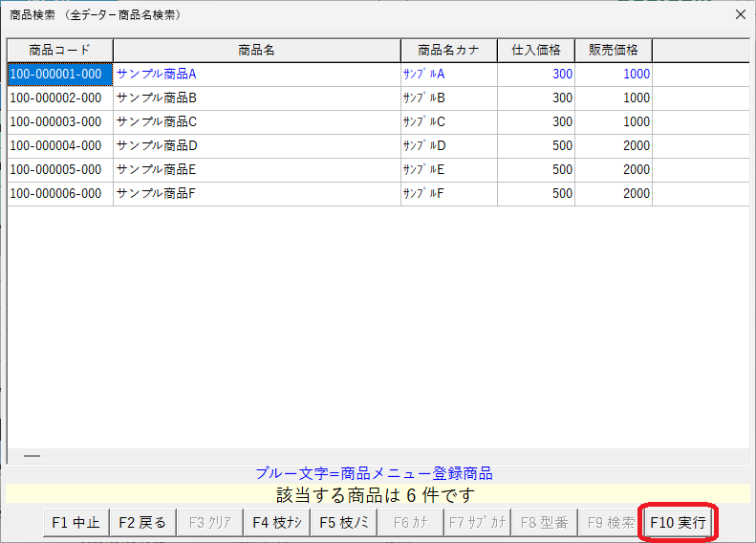Viewport: 756px width, 543px height.
Task: Click the F5 枝ノミ button
Action: click(x=343, y=523)
